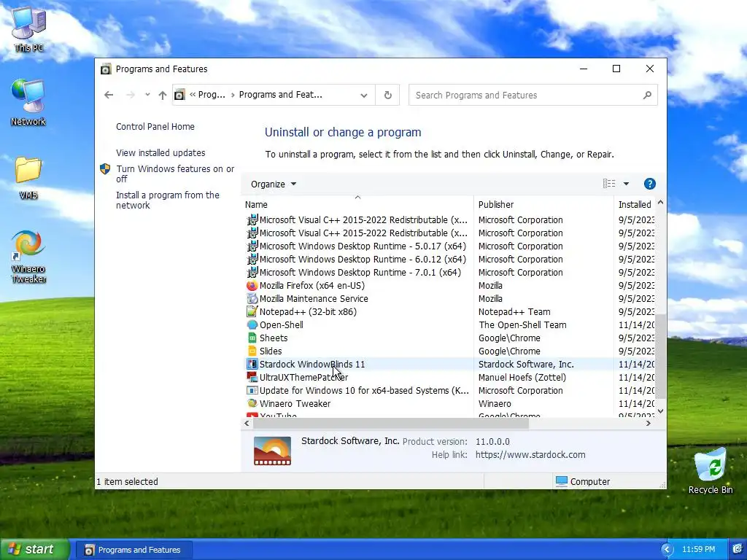Viewport: 747px width, 560px height.
Task: Click the Prog... breadcrumb segment
Action: tap(212, 95)
